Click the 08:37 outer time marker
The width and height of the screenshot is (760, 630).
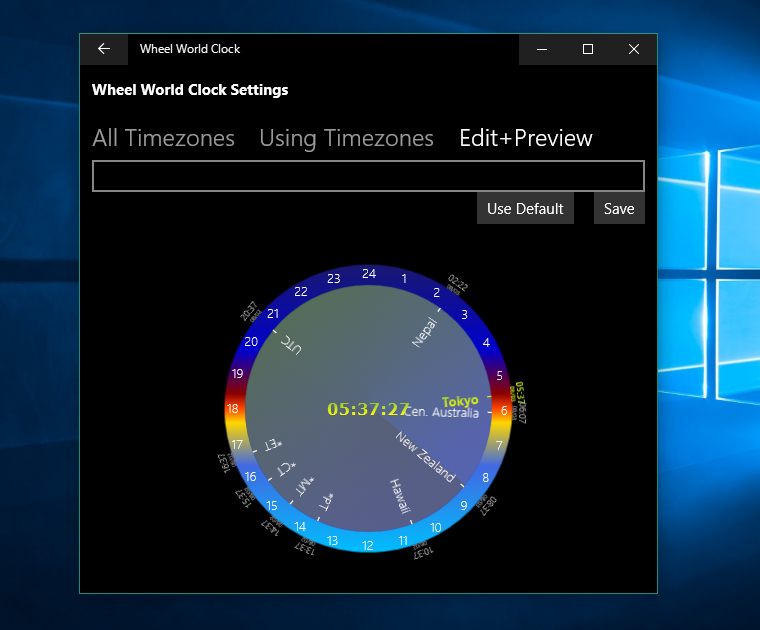[x=488, y=505]
